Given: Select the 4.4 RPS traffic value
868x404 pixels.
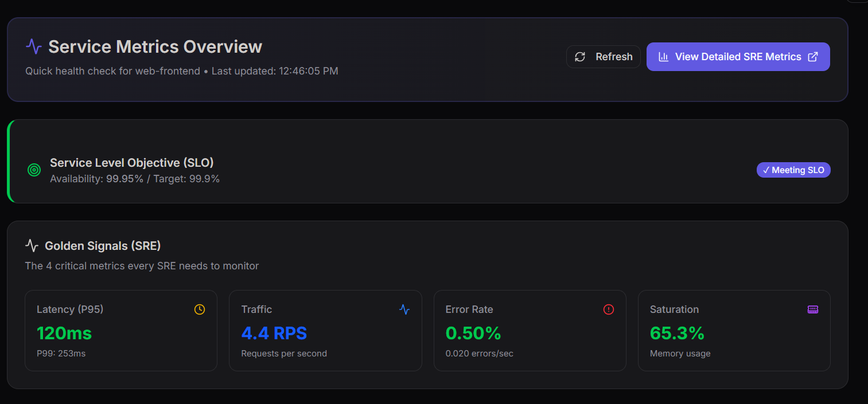Looking at the screenshot, I should coord(274,333).
